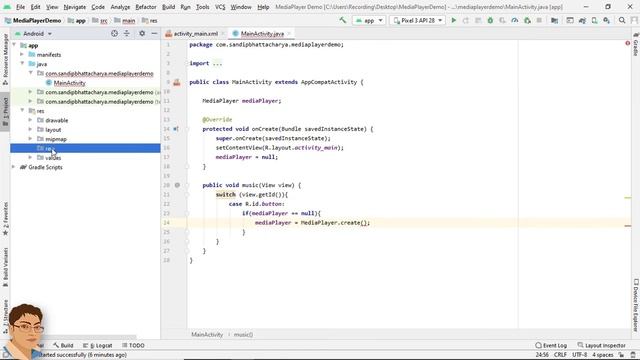
Task: Click the Select Opened File target icon
Action: point(114,33)
